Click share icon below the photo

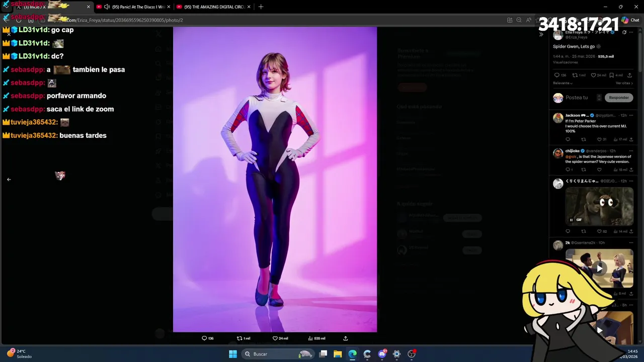(346, 338)
